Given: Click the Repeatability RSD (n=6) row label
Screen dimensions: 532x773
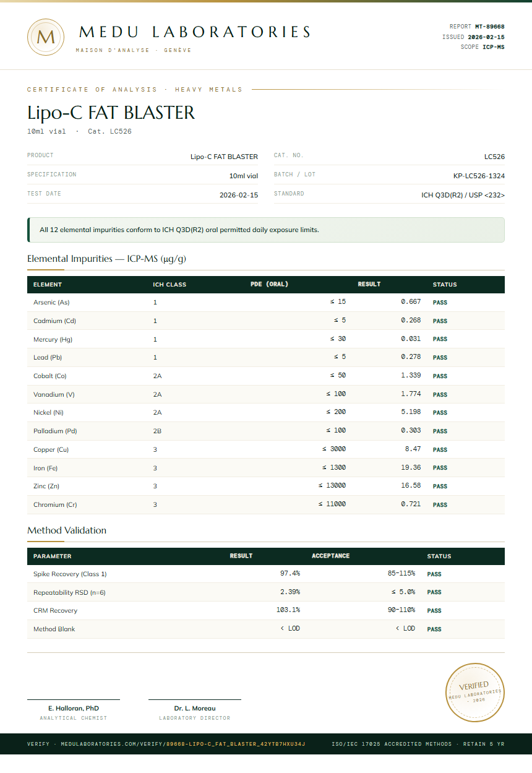Looking at the screenshot, I should (69, 593).
